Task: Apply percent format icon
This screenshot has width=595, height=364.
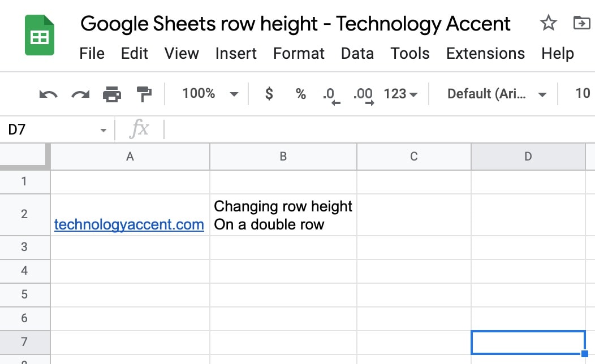Action: pos(301,94)
